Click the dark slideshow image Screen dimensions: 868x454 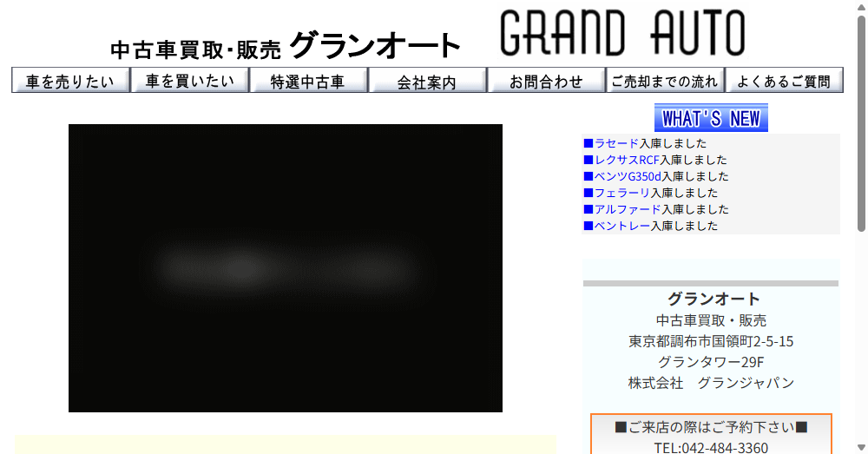(x=285, y=267)
